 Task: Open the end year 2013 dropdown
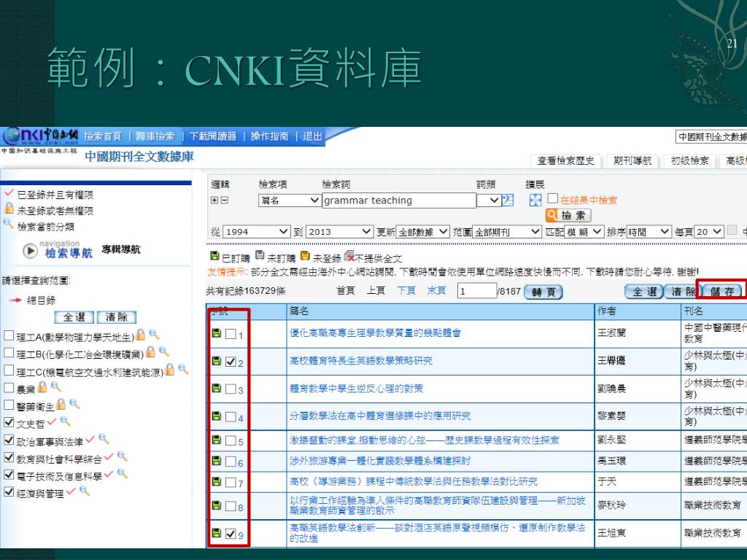pos(338,232)
